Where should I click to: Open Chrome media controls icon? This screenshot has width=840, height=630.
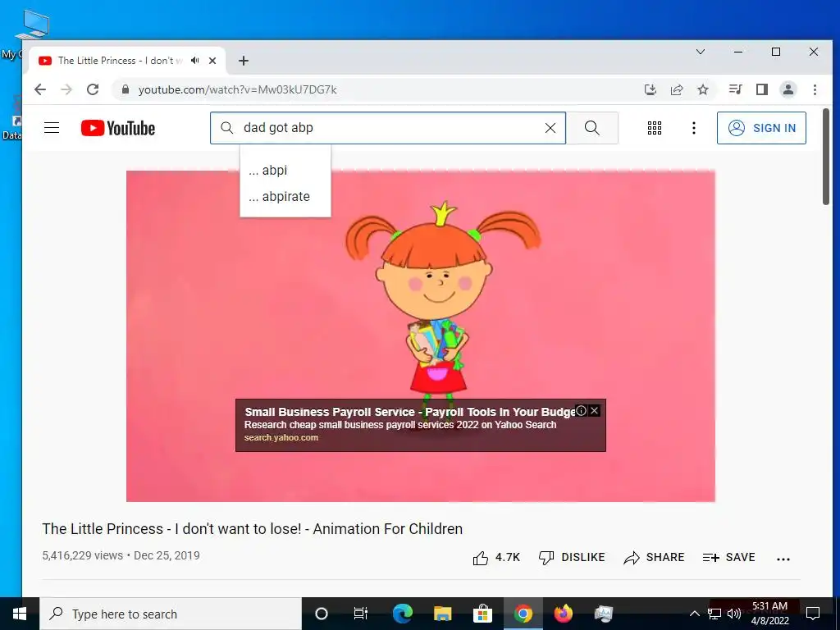[736, 89]
